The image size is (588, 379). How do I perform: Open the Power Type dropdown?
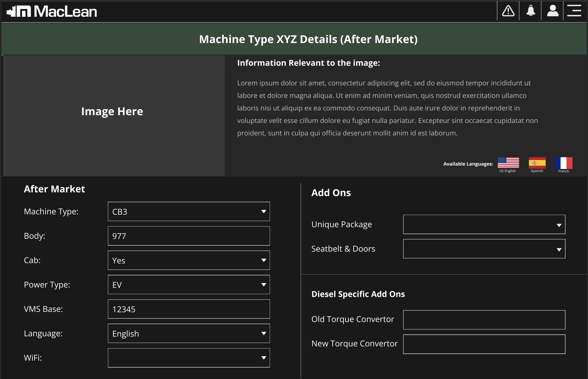pyautogui.click(x=189, y=285)
